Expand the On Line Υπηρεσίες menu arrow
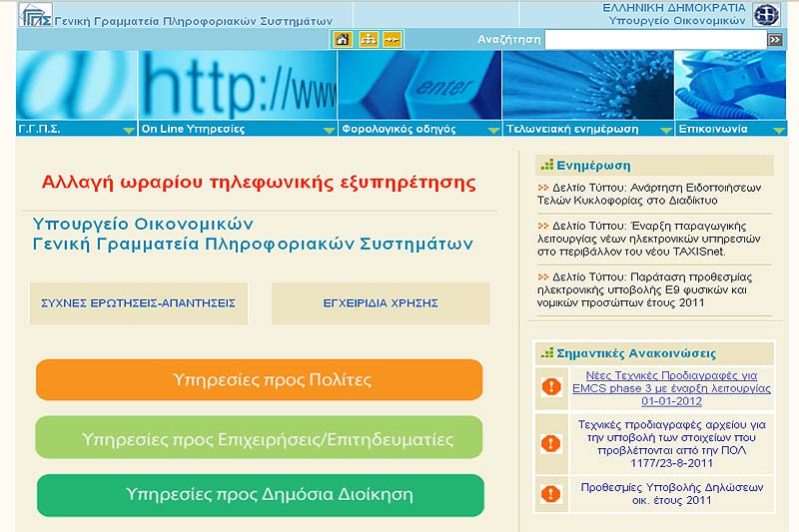This screenshot has width=799, height=532. click(330, 131)
